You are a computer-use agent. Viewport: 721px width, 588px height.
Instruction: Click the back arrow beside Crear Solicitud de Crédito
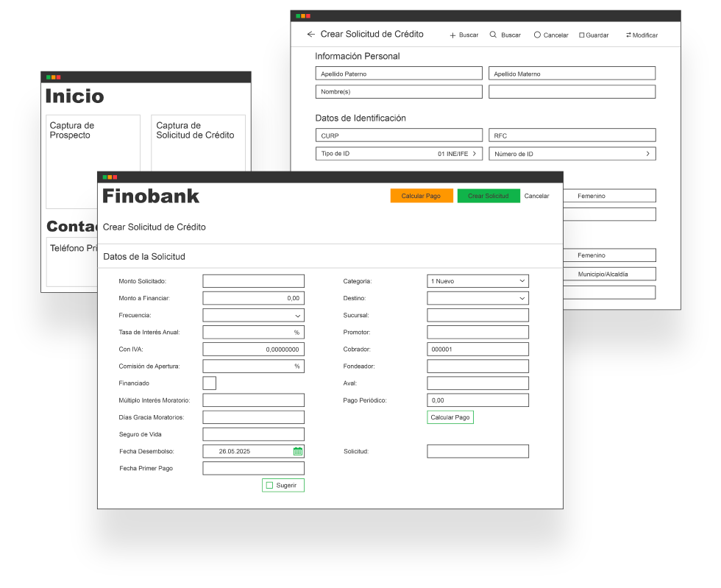tap(310, 35)
